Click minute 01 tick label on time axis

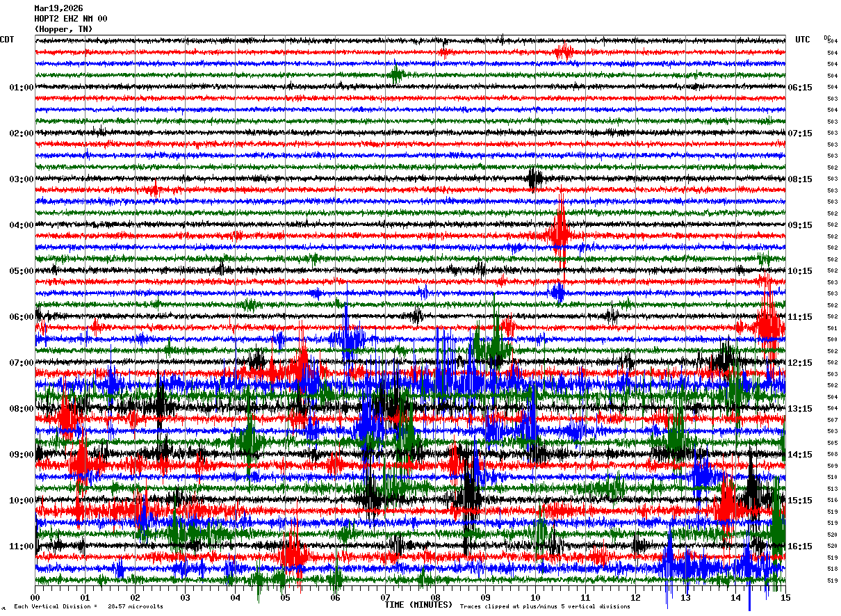(85, 597)
